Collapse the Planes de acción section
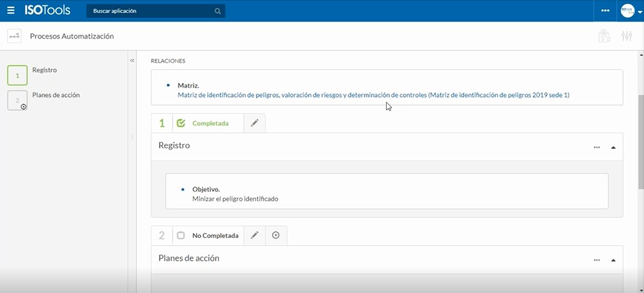This screenshot has width=644, height=293. 613,259
